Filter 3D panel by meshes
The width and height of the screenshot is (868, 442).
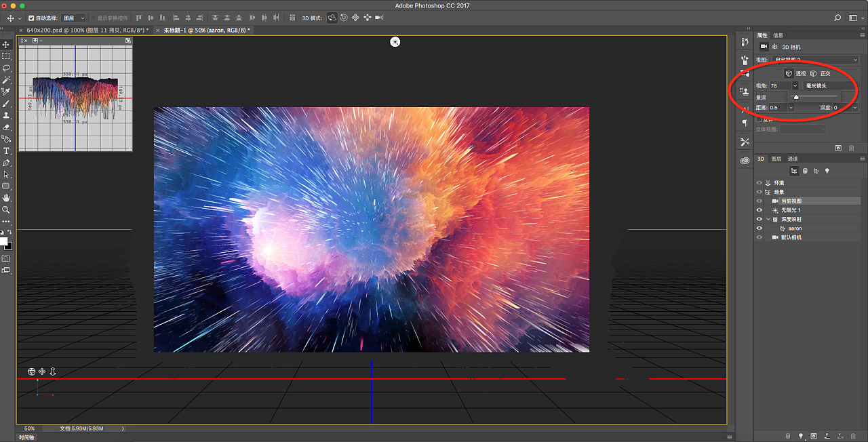(x=806, y=171)
